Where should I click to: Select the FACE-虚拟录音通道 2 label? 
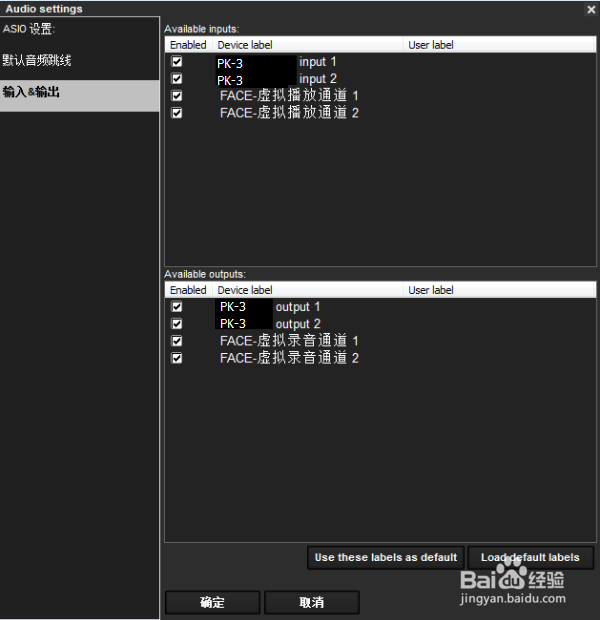(289, 358)
